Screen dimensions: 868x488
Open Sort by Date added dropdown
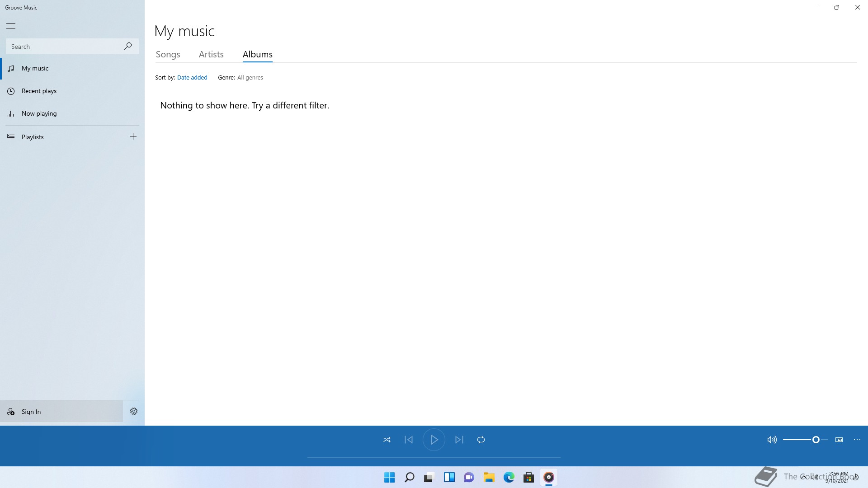point(192,77)
